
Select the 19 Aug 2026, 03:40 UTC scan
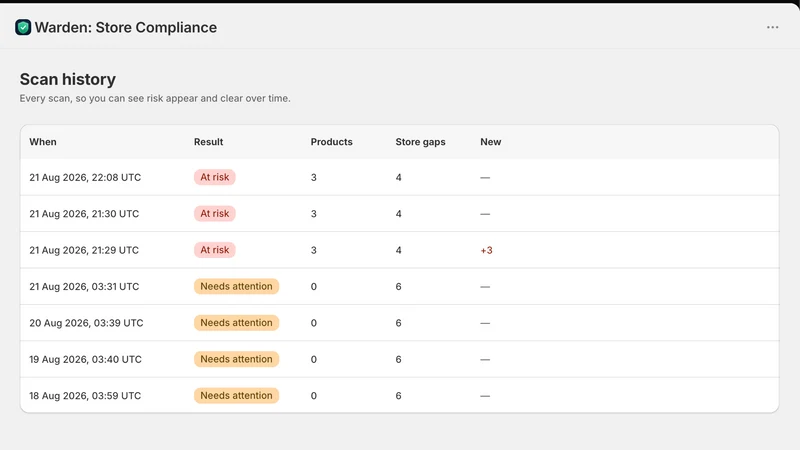point(399,359)
